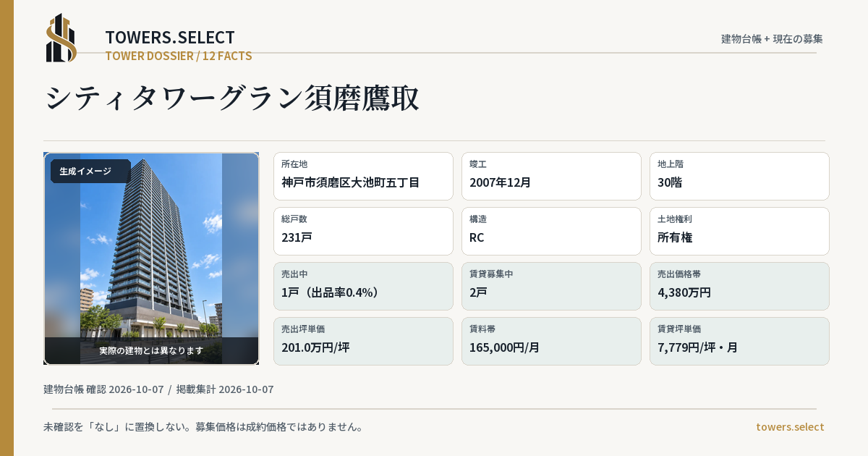Select the 土地権利 card showing 所有権
The width and height of the screenshot is (868, 456).
(739, 231)
